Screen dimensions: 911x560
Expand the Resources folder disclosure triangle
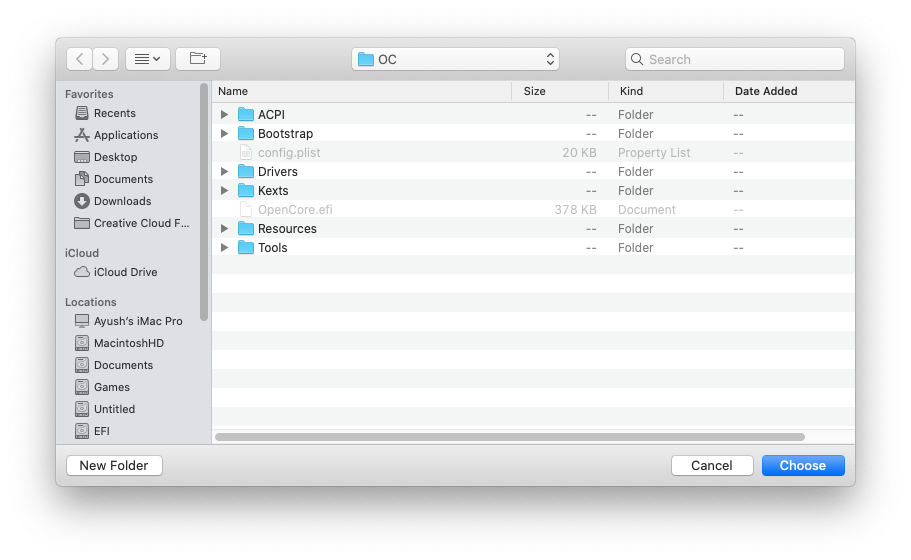(x=224, y=228)
